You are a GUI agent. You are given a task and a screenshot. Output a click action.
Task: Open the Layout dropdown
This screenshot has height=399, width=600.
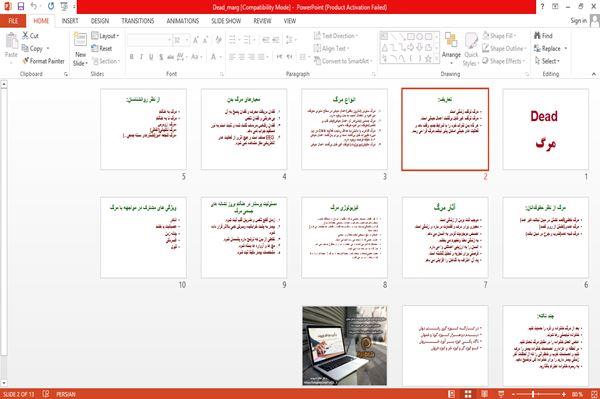(x=105, y=36)
